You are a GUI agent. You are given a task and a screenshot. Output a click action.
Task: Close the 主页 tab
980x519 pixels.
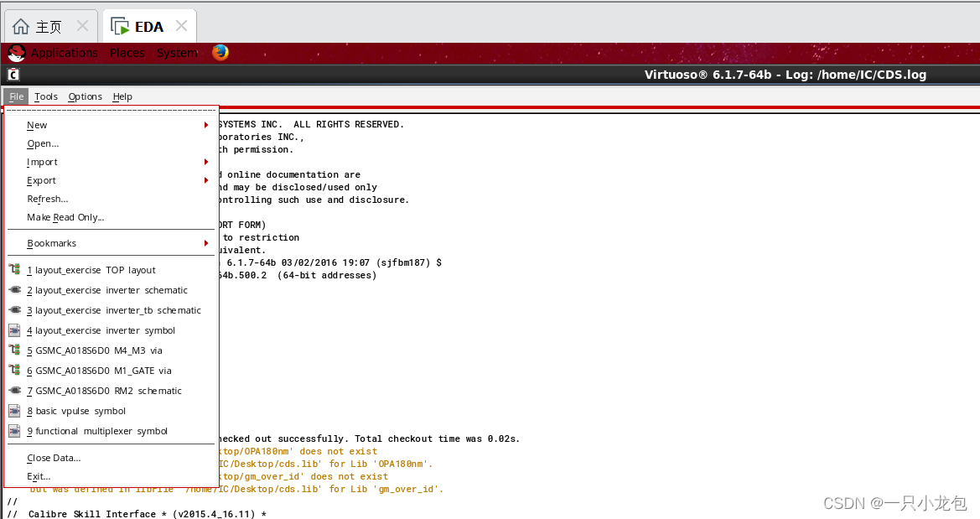pyautogui.click(x=82, y=26)
